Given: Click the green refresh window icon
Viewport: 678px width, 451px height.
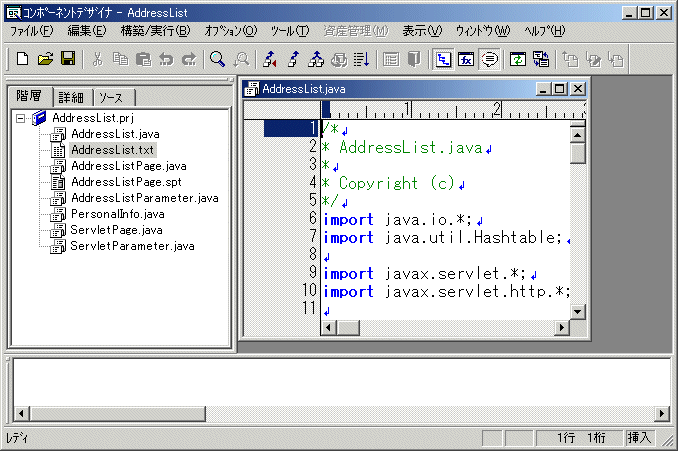Looking at the screenshot, I should pos(518,59).
